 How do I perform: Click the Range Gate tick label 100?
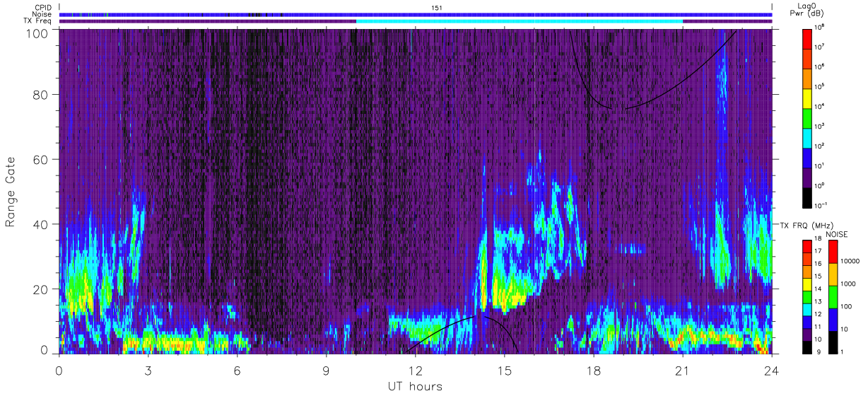pyautogui.click(x=36, y=33)
